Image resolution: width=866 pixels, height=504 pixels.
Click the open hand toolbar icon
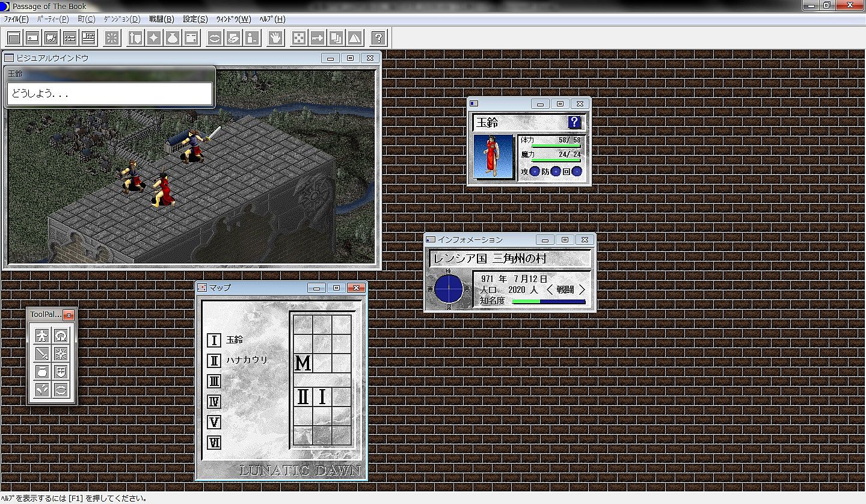pyautogui.click(x=275, y=38)
